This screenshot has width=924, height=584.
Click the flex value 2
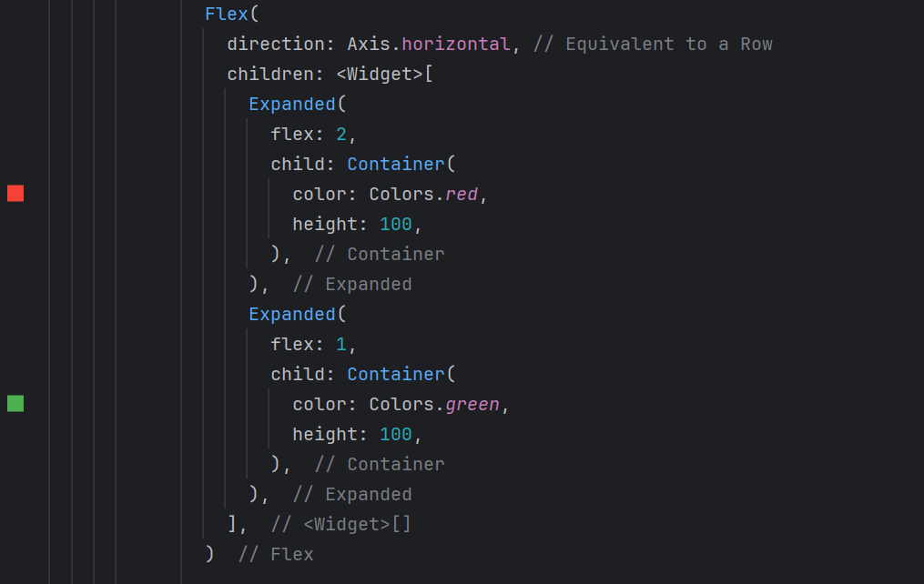341,135
